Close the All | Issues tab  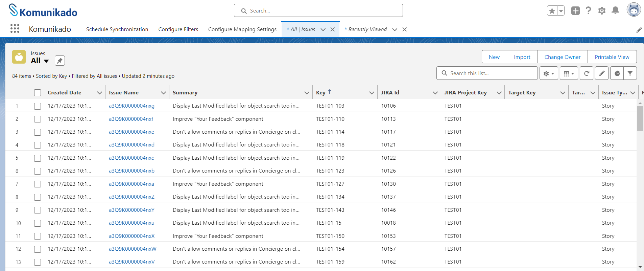point(333,29)
